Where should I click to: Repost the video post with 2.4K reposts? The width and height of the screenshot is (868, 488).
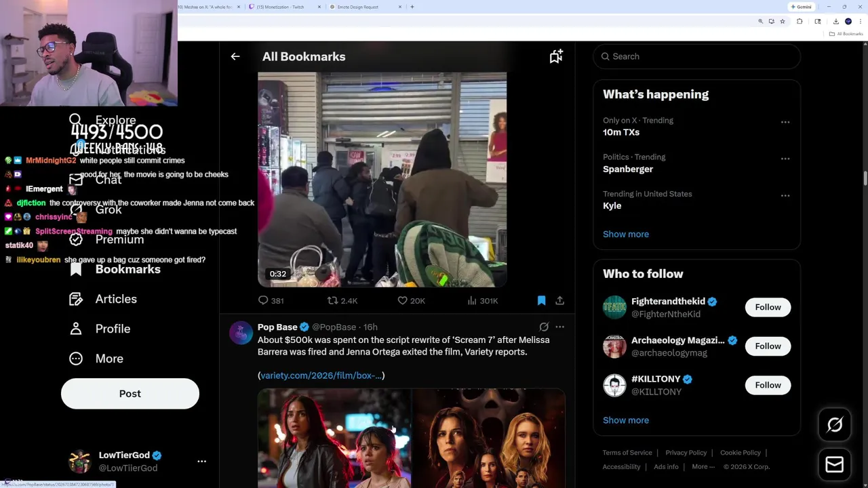click(342, 300)
